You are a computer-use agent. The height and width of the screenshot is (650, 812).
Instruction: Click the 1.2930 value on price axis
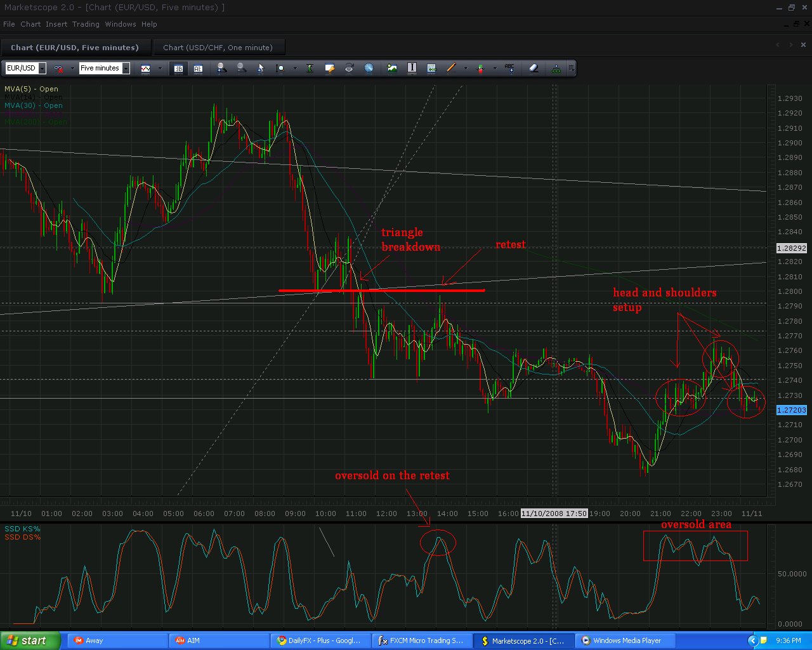(790, 98)
